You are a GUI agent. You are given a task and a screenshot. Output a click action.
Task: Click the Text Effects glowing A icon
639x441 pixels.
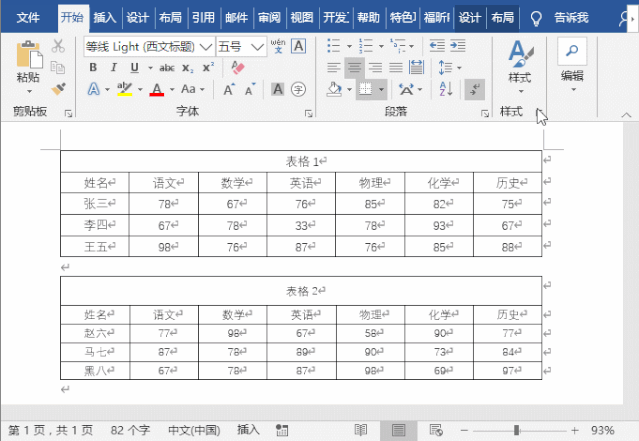click(93, 89)
